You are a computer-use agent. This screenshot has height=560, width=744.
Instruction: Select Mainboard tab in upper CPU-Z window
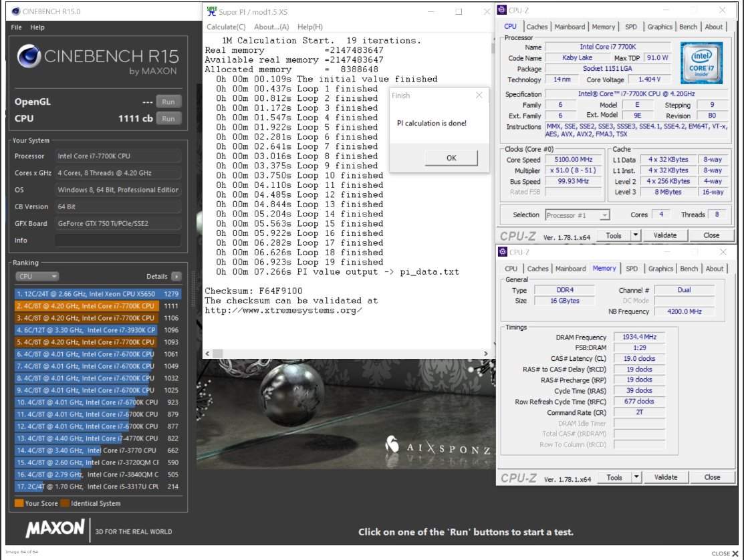[570, 27]
